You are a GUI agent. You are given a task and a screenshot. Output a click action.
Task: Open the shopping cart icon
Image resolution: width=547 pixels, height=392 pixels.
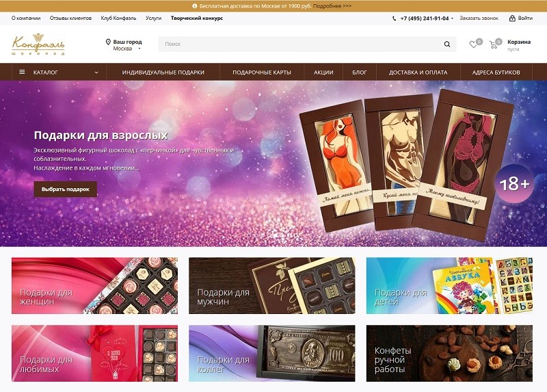pos(493,44)
